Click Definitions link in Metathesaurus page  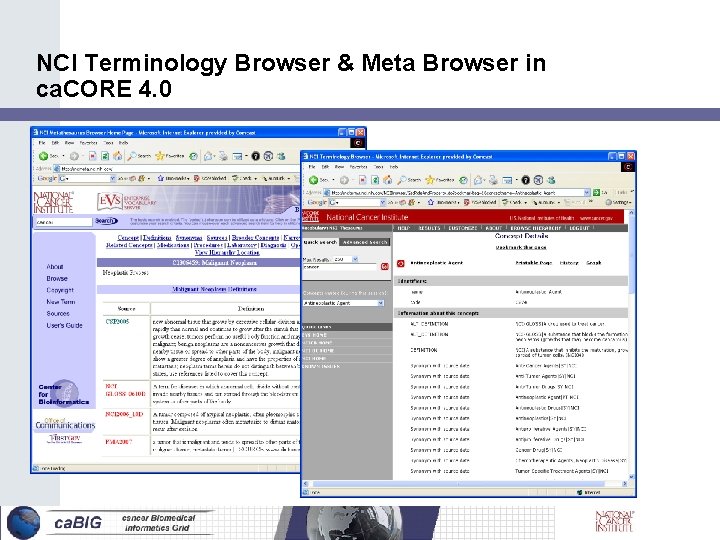(x=157, y=238)
